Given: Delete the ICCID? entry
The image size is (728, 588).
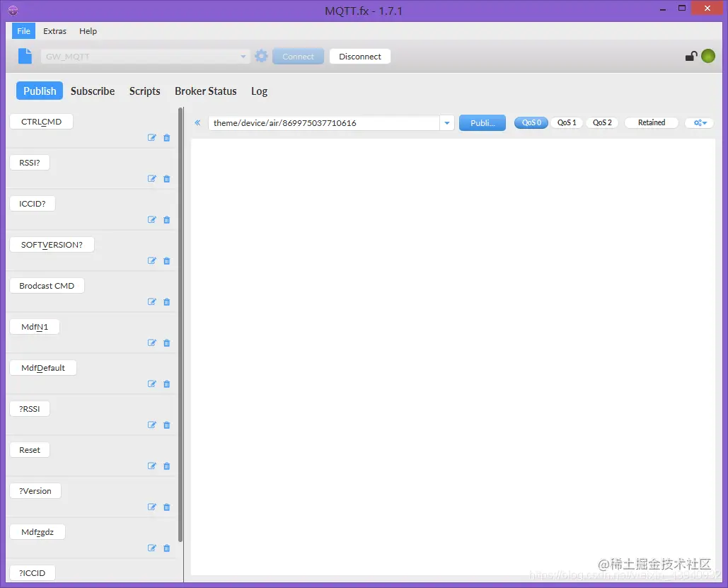Looking at the screenshot, I should click(167, 219).
